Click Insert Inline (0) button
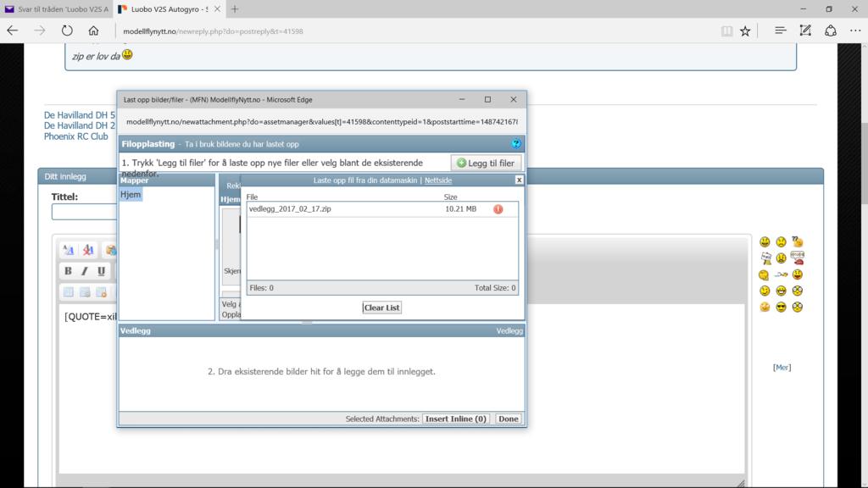 [456, 419]
